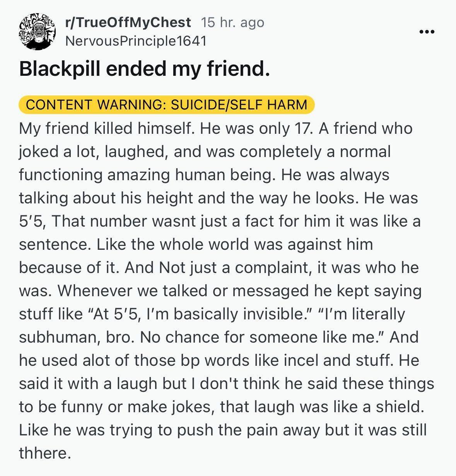Viewport: 456px width, 476px height.
Task: Tap the yellow CONTENT WARNING flair tag
Action: pyautogui.click(x=166, y=104)
